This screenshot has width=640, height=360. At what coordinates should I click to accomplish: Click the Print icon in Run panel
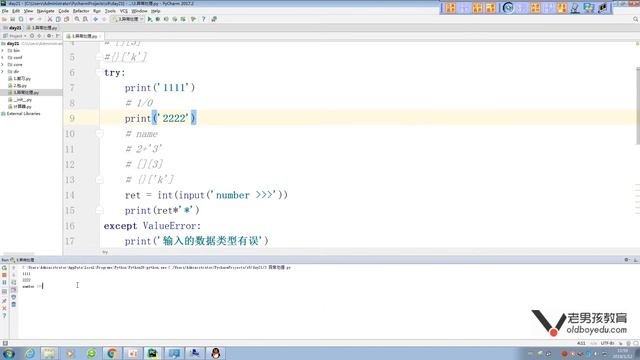13,297
